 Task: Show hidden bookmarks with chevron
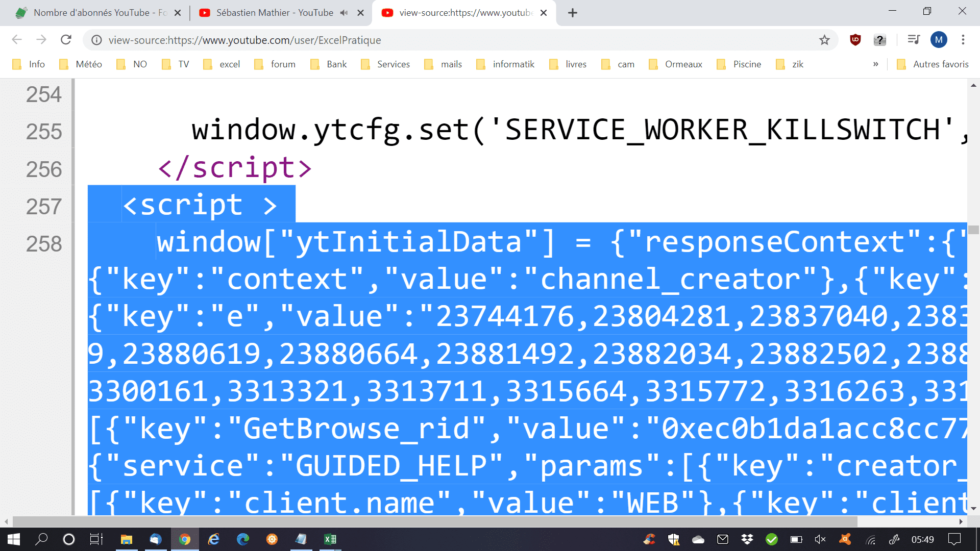point(876,64)
